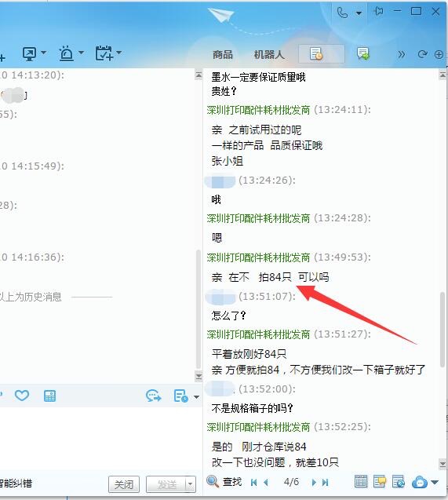Go to next history page arrow
The image size is (448, 500).
[314, 483]
